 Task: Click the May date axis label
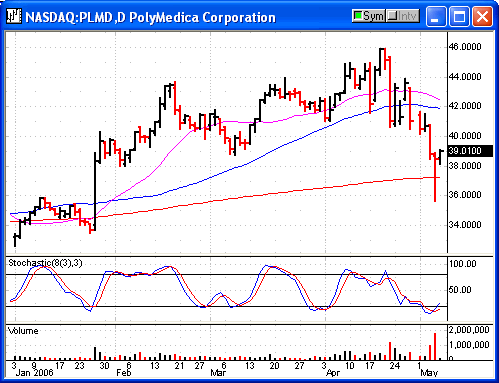click(429, 373)
